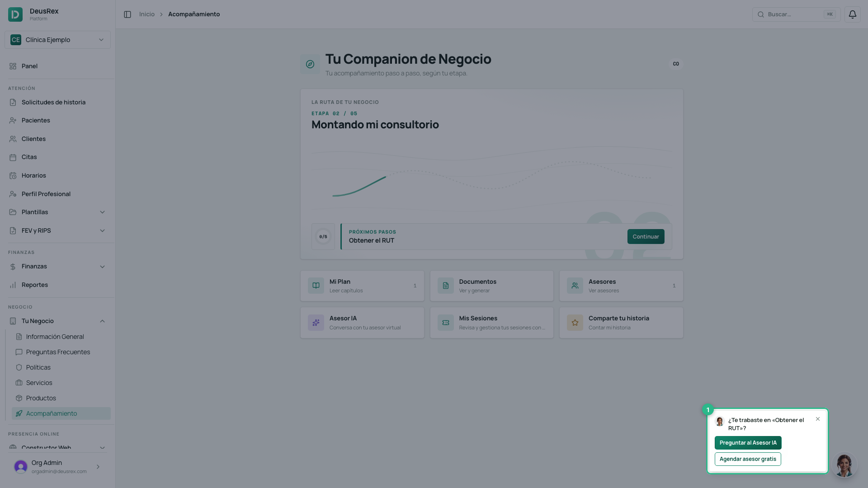This screenshot has width=868, height=488.
Task: Click the Mi Plan book icon
Action: point(316,286)
